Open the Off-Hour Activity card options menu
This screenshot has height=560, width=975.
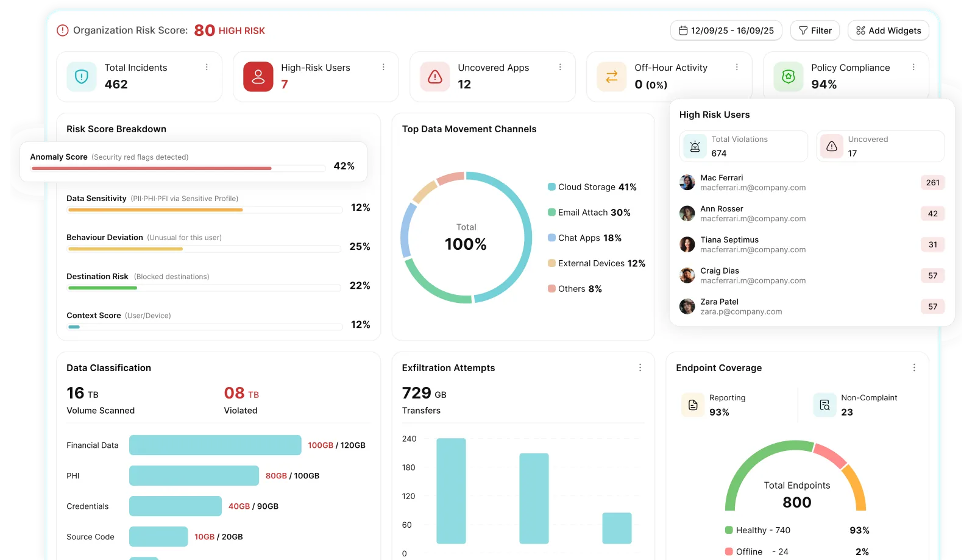tap(737, 67)
